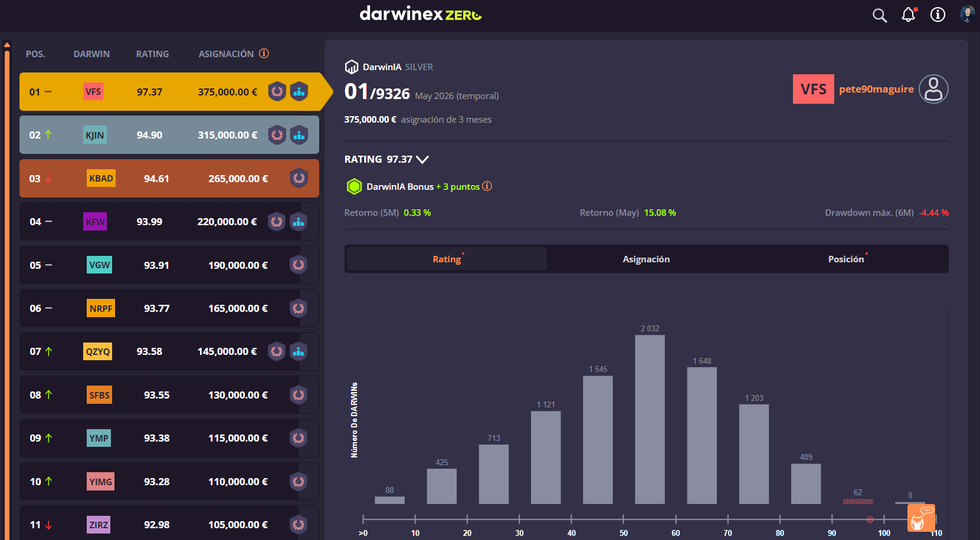Click the red hatched 62 bar
980x540 pixels.
(x=858, y=501)
